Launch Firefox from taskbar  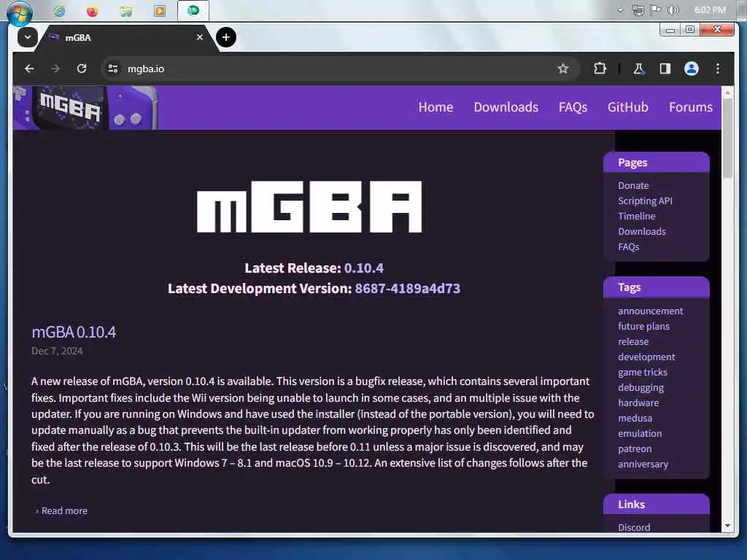pos(93,10)
